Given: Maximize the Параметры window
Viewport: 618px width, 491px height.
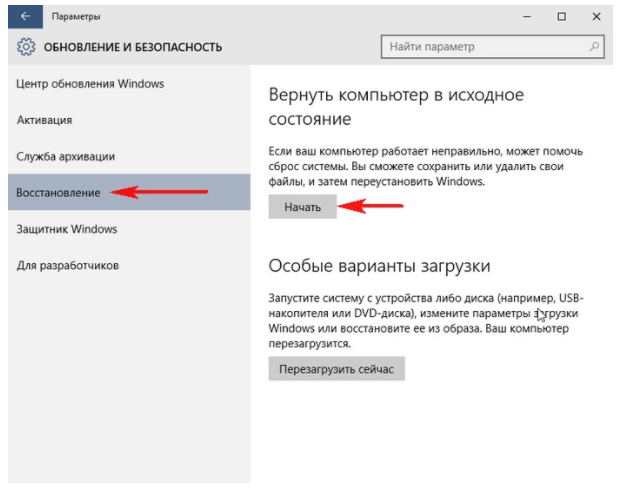Looking at the screenshot, I should pyautogui.click(x=562, y=17).
